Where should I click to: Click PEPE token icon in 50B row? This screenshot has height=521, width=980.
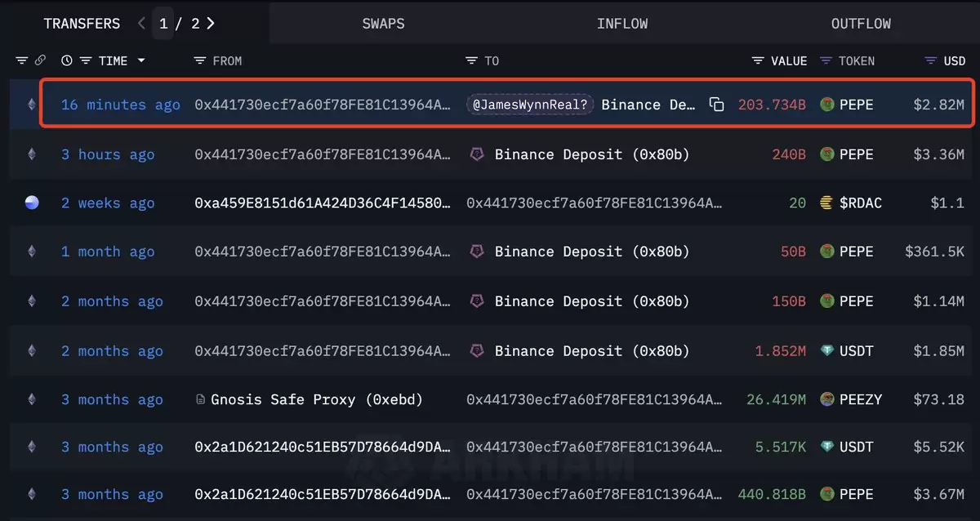pyautogui.click(x=826, y=252)
